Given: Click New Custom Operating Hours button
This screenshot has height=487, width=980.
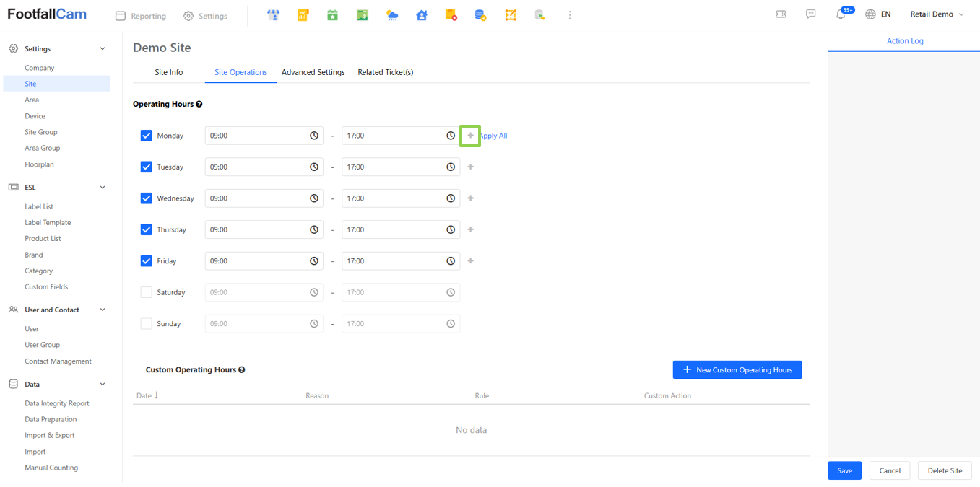Looking at the screenshot, I should tap(737, 370).
